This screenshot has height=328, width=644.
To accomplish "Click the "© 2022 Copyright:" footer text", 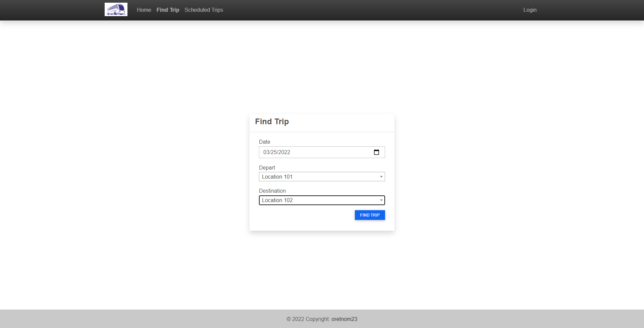I will coord(308,319).
